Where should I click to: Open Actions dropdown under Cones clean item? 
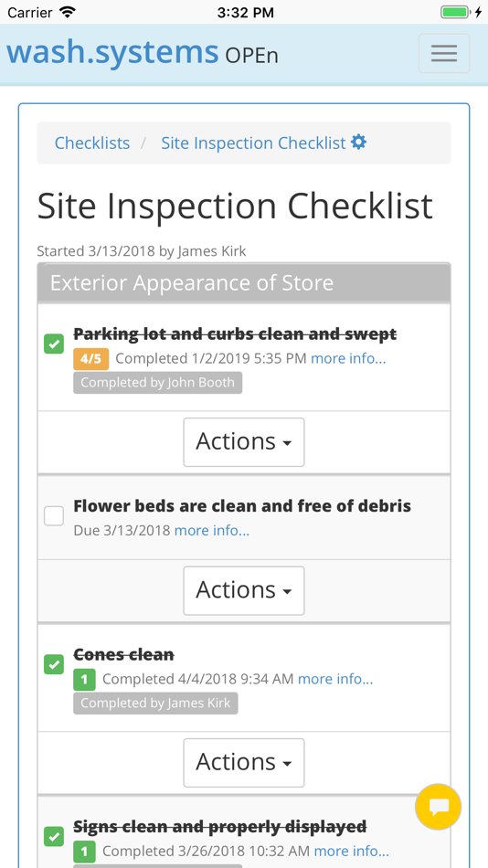click(x=244, y=762)
